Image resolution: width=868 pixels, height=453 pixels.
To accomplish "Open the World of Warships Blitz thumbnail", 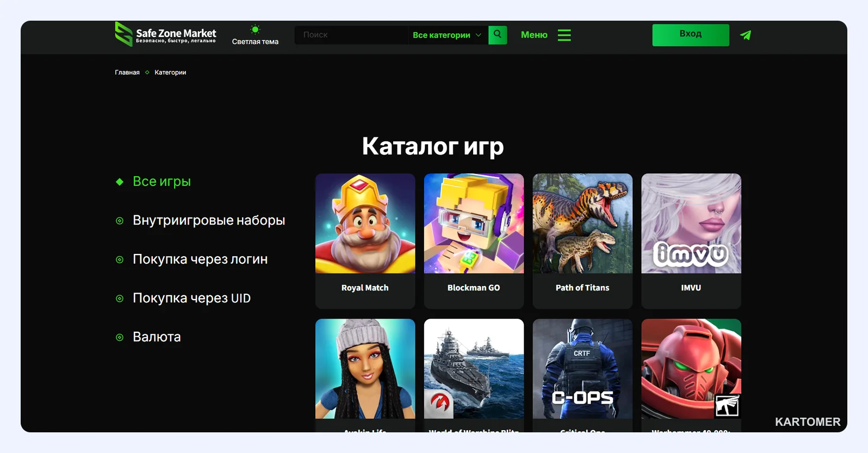I will pos(474,369).
